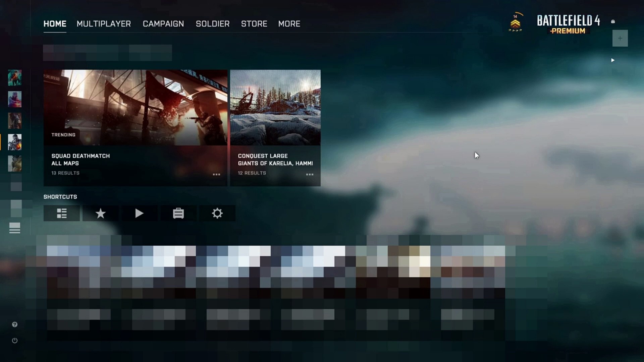Viewport: 644px width, 362px height.
Task: Open the briefcase loadout shortcut
Action: point(178,213)
